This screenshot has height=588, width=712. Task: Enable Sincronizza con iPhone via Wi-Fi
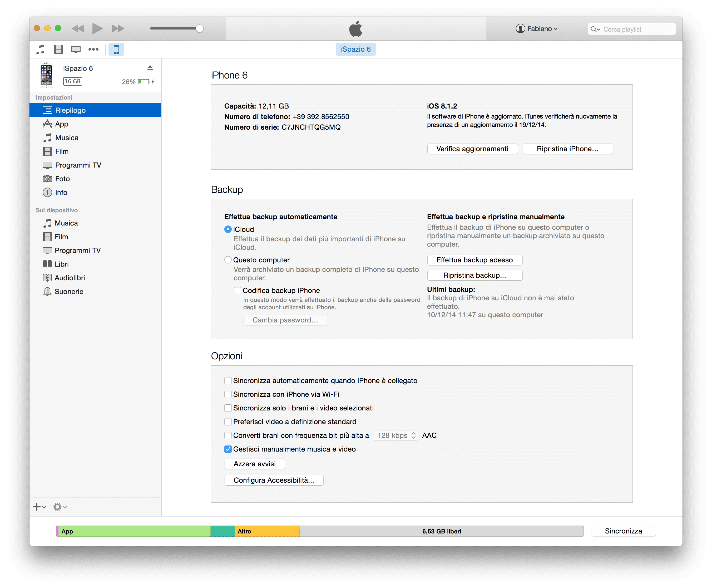(228, 394)
